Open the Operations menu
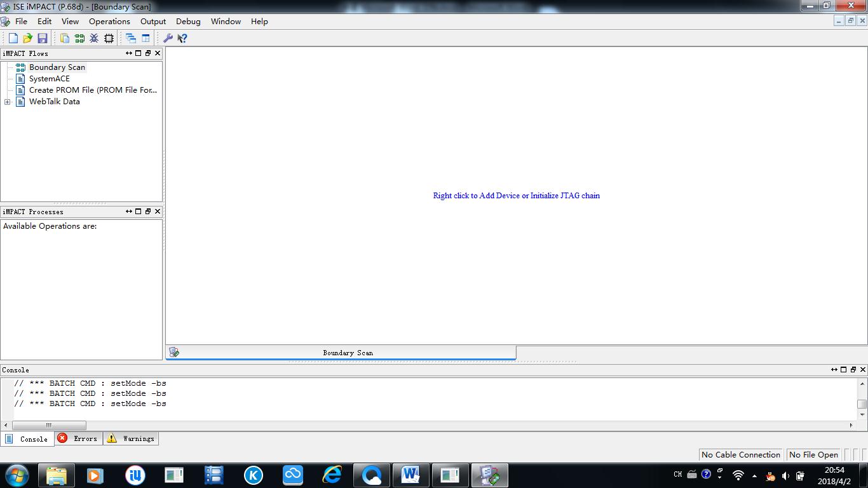 coord(109,21)
